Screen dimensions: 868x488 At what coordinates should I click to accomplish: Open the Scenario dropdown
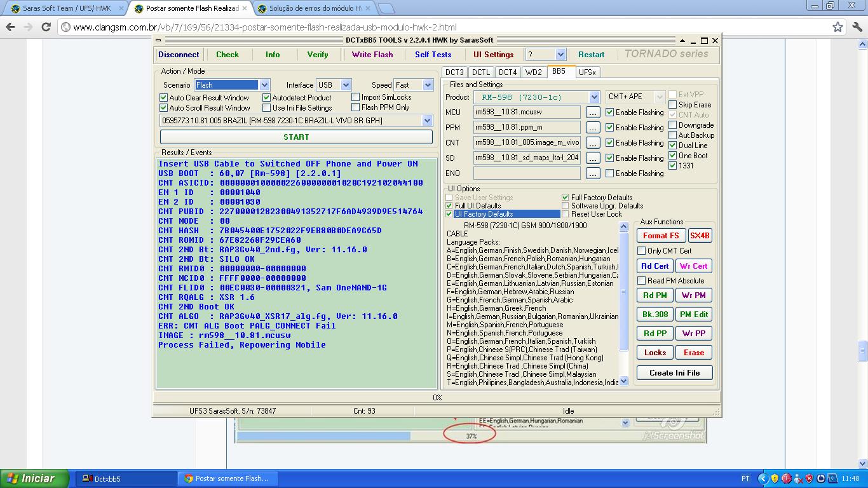265,85
